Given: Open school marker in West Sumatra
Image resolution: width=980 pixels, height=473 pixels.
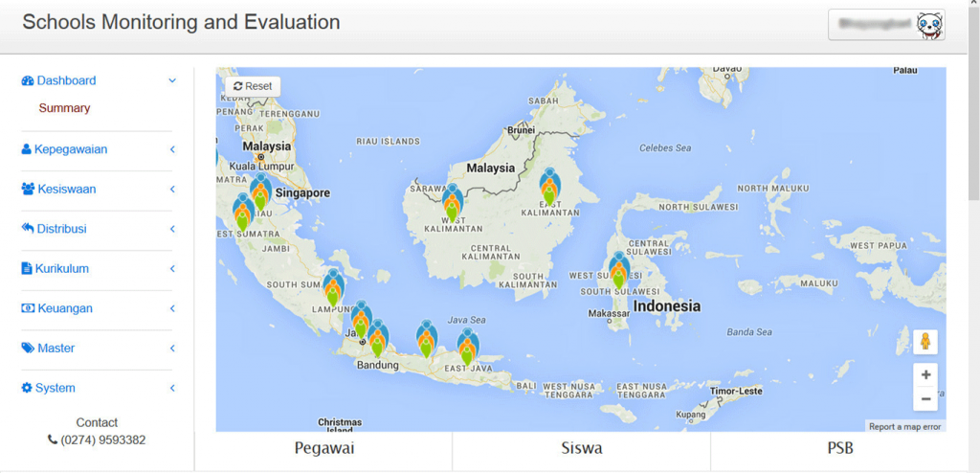Looking at the screenshot, I should pos(242,212).
